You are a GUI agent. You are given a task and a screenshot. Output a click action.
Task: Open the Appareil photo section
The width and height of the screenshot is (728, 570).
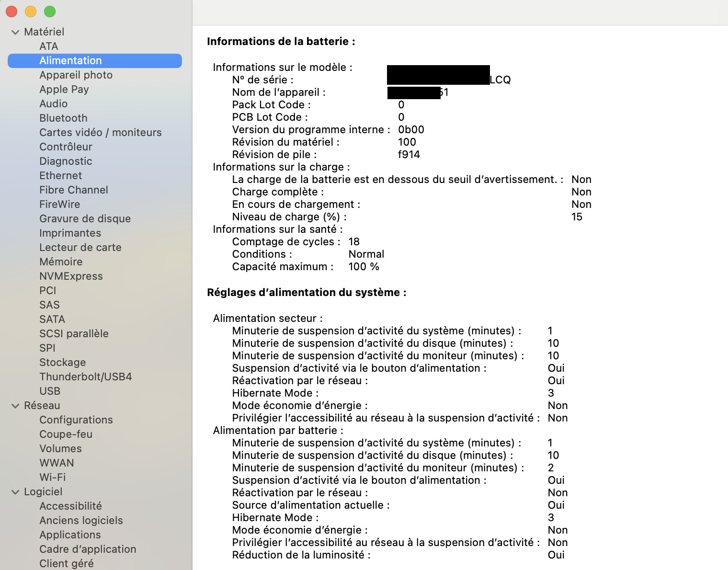(76, 75)
